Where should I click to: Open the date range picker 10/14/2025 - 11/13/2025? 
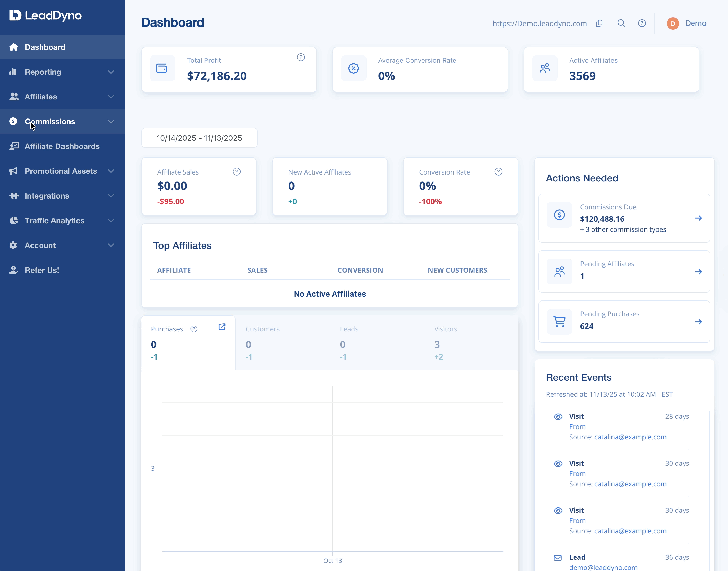tap(199, 138)
